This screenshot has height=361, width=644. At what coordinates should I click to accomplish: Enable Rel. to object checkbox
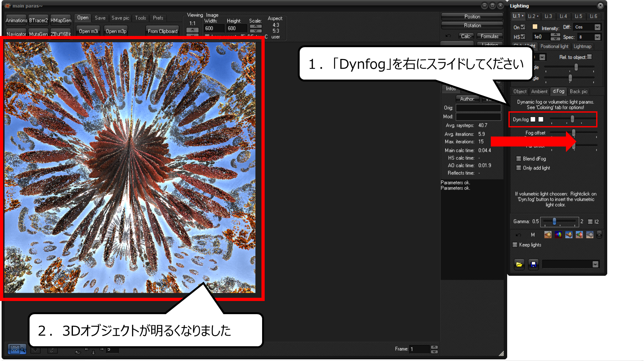590,57
